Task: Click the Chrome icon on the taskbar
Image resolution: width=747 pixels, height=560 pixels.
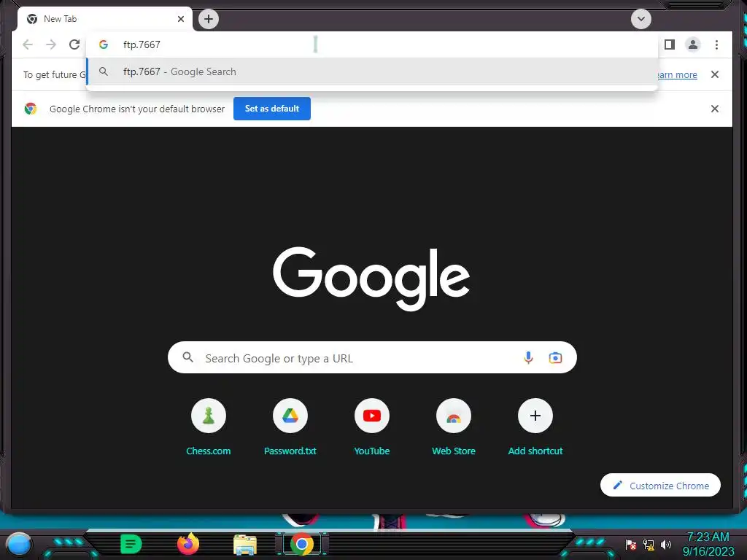Action: [x=302, y=544]
